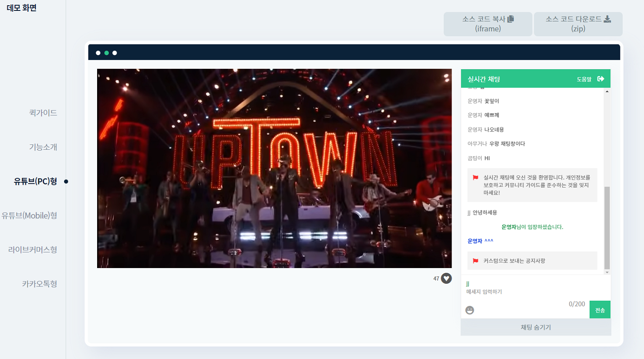Click the UPTOWN concert video
This screenshot has width=644, height=359.
coord(274,168)
